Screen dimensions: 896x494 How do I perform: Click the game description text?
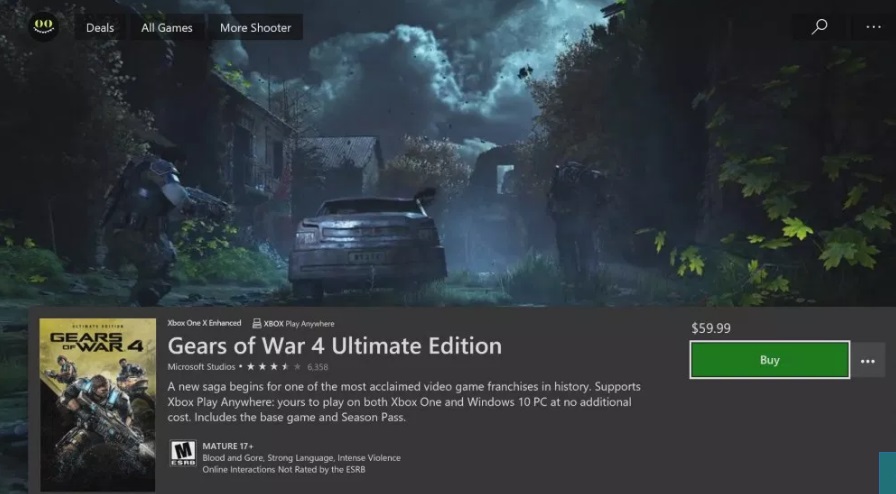pyautogui.click(x=404, y=402)
